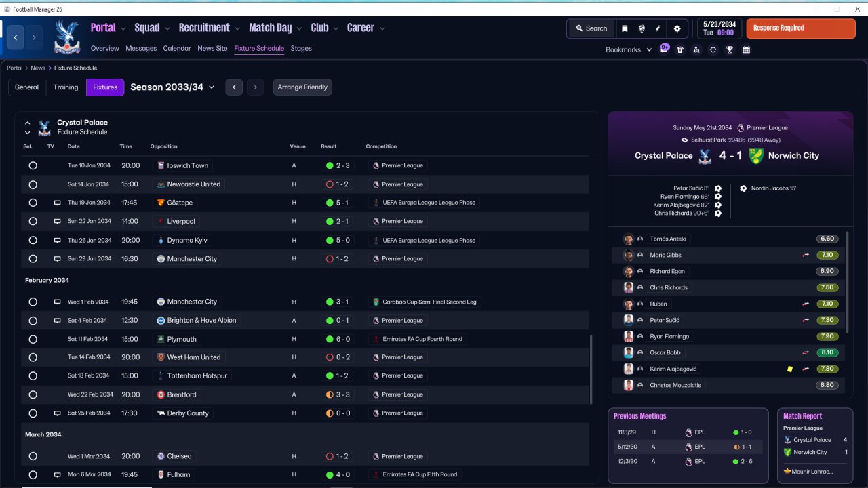The image size is (868, 488).
Task: Click the pencil edit icon
Action: click(658, 28)
